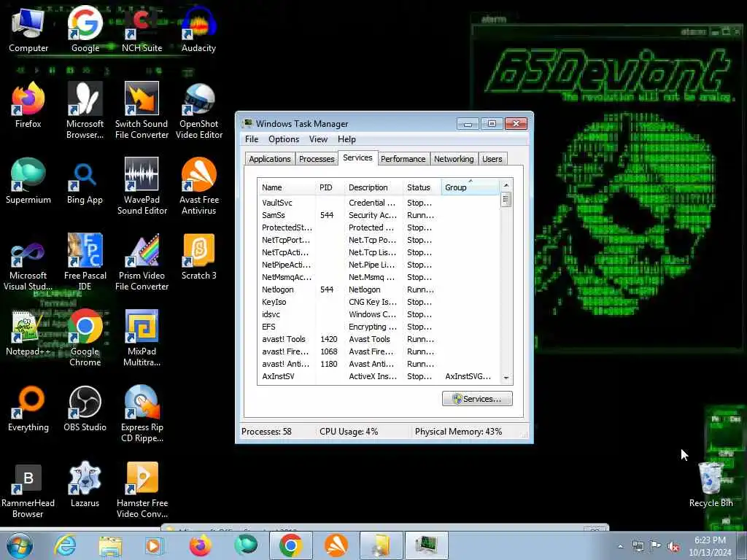The image size is (747, 560).
Task: Open Internet Explorer from taskbar
Action: click(65, 545)
